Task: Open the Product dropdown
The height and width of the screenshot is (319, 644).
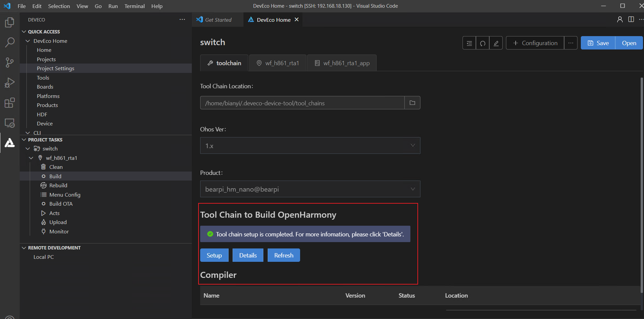Action: click(310, 189)
